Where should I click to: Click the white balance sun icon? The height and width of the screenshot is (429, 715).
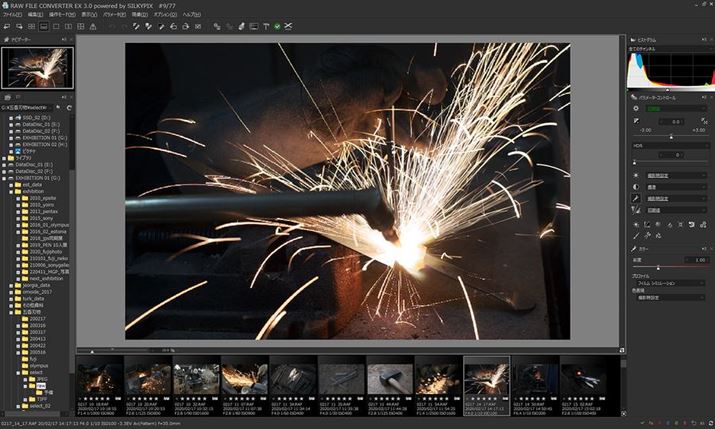click(636, 176)
